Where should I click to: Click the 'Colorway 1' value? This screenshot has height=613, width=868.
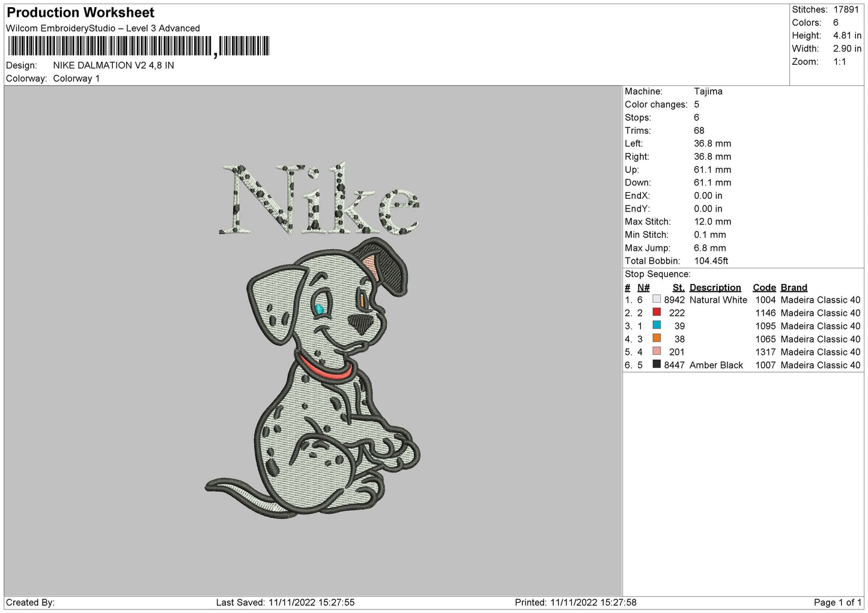coord(76,79)
